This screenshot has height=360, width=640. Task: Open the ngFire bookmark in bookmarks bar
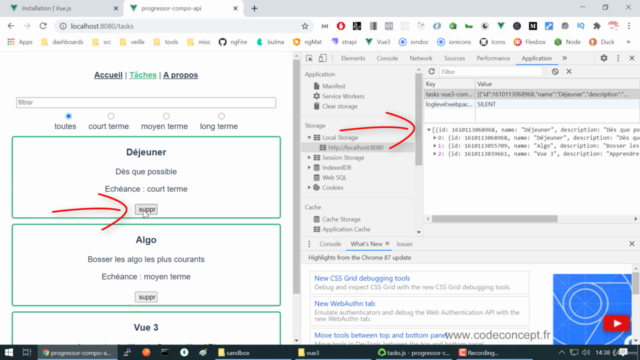pyautogui.click(x=233, y=42)
